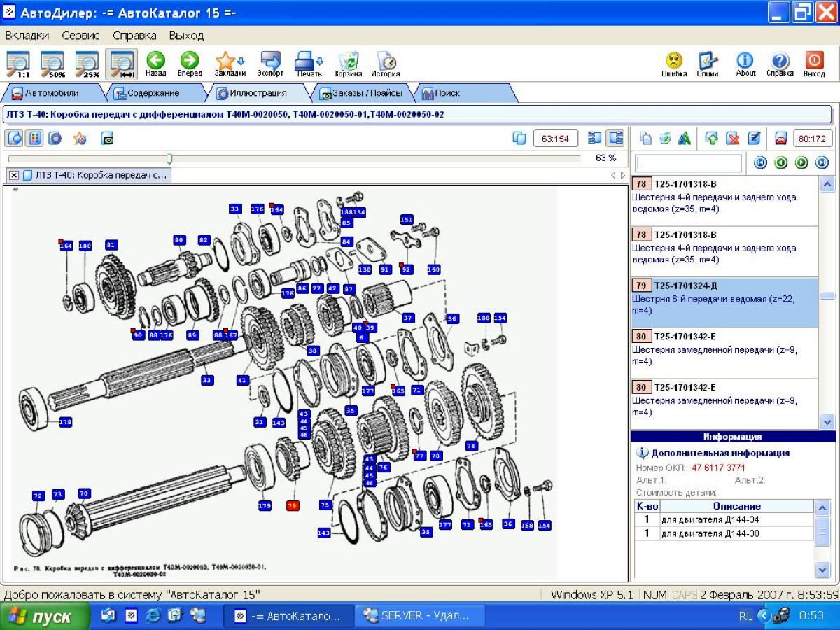Screen dimensions: 840x630
Task: Report an error via Ошибка icon
Action: (674, 63)
